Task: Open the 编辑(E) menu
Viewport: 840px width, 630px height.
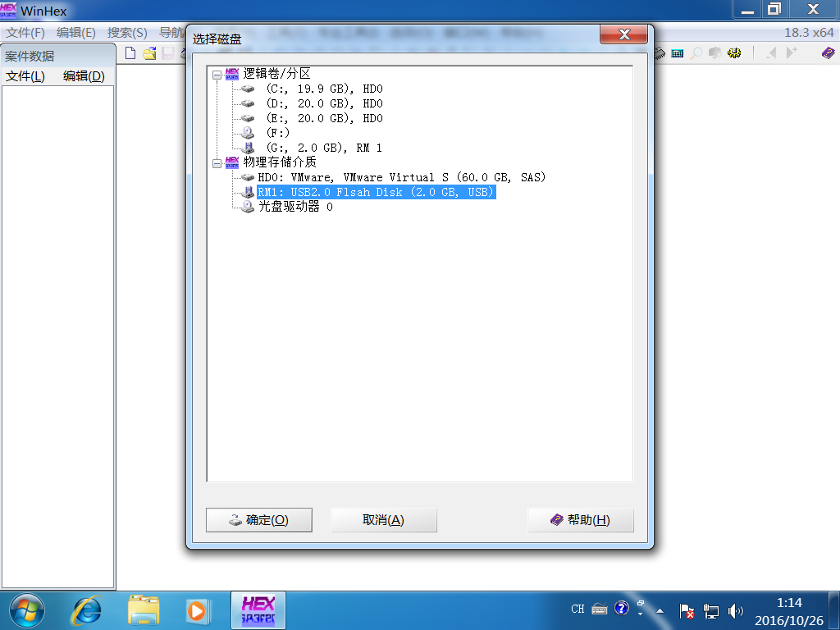Action: click(x=76, y=33)
